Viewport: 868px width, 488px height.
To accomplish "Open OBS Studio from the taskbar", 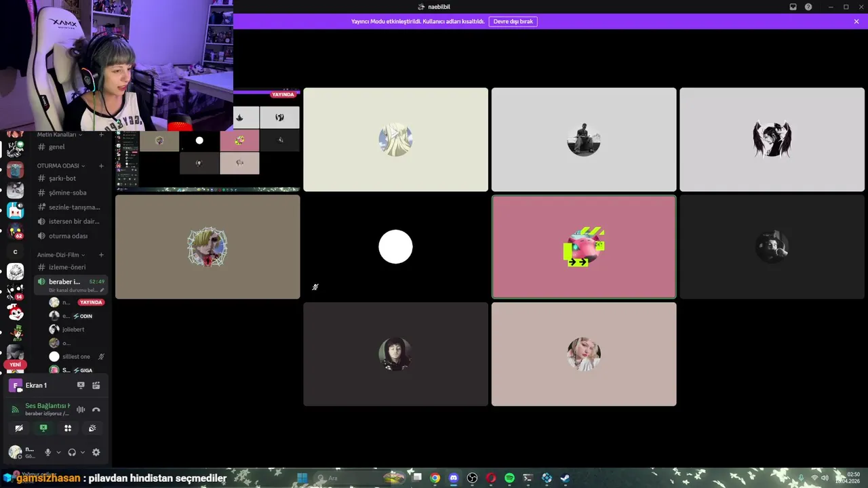I will tap(472, 478).
